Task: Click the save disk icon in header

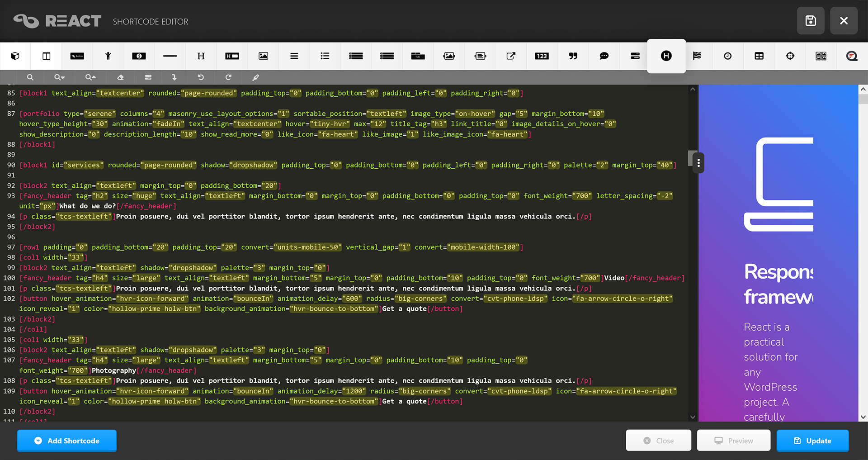Action: coord(811,21)
